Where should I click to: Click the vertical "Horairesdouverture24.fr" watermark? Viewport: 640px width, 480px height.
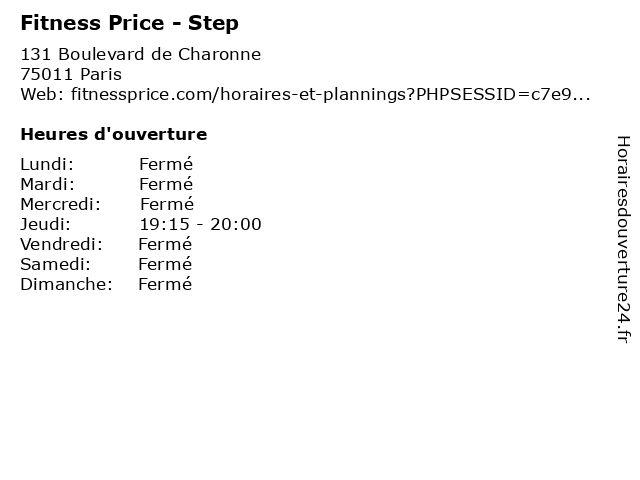pos(622,239)
